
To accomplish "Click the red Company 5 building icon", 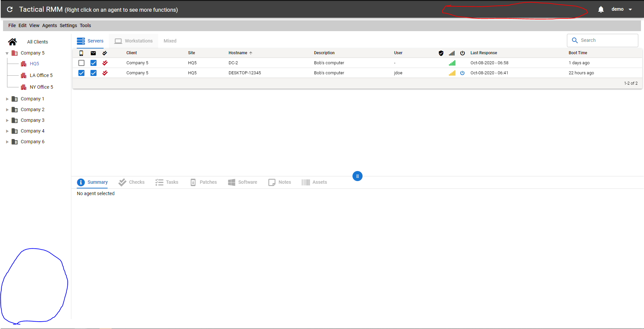I will click(x=15, y=53).
